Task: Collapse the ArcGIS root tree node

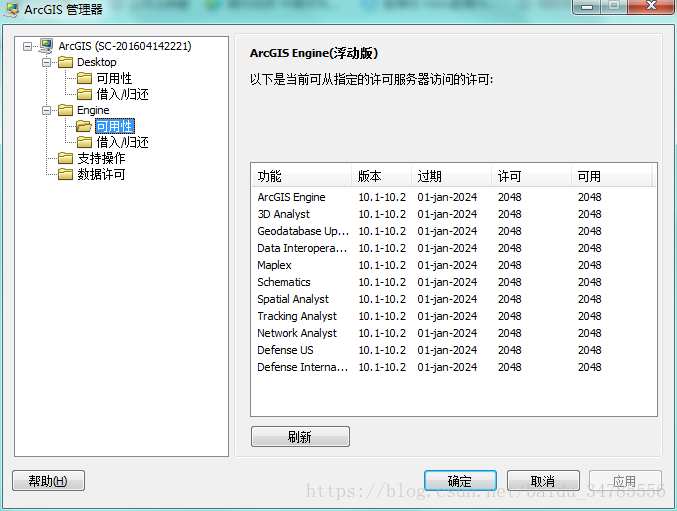Action: click(x=28, y=46)
